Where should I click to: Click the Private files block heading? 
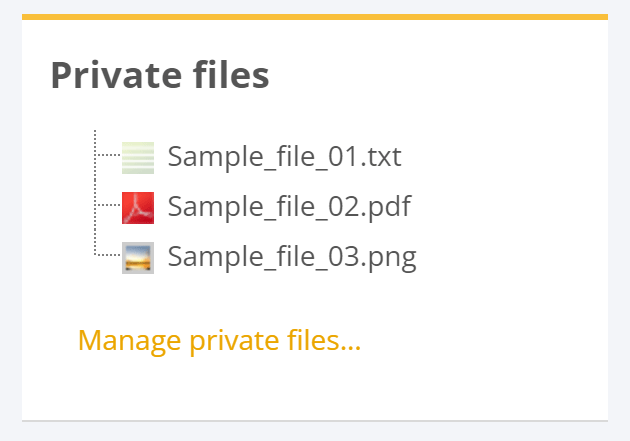click(x=160, y=76)
